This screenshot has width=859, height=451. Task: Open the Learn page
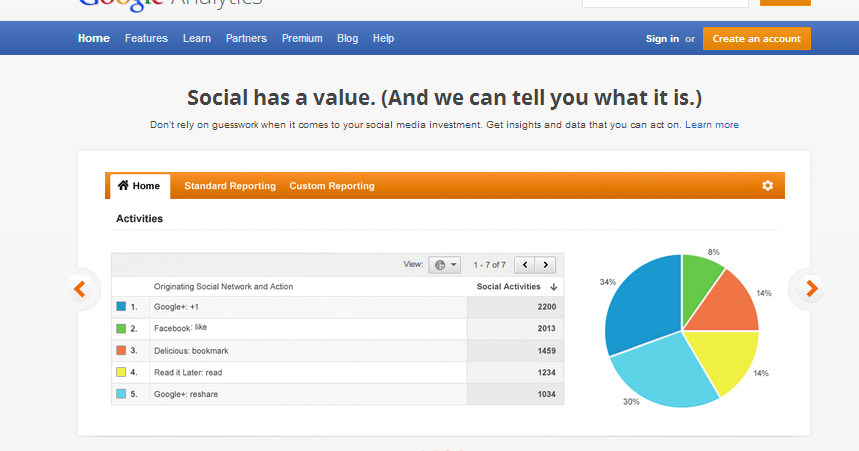click(197, 38)
